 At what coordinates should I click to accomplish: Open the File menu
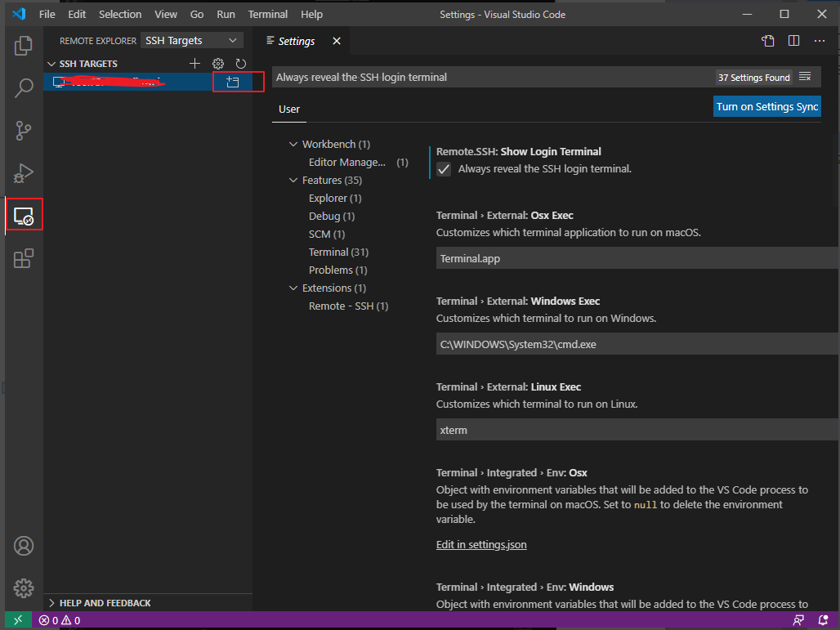(47, 15)
